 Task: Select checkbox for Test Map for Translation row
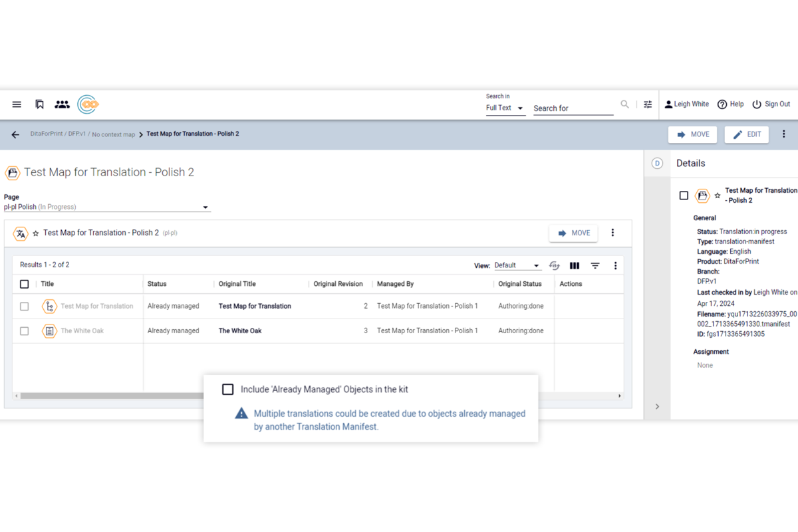click(25, 307)
